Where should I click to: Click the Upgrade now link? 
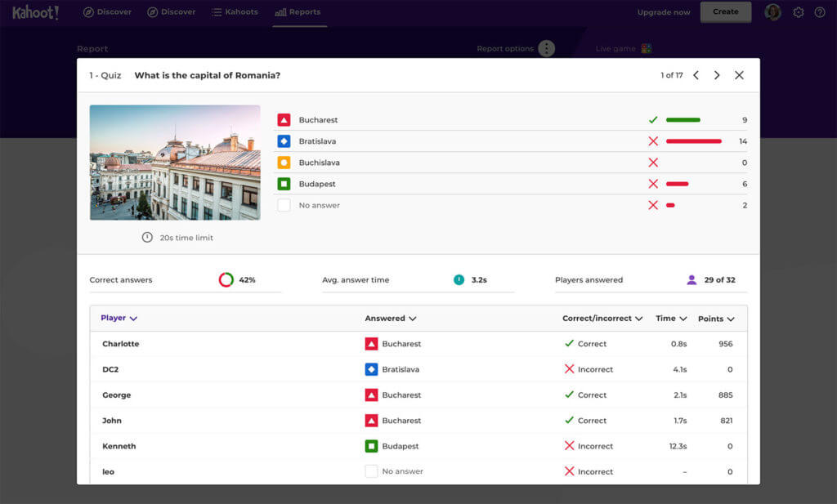tap(664, 12)
